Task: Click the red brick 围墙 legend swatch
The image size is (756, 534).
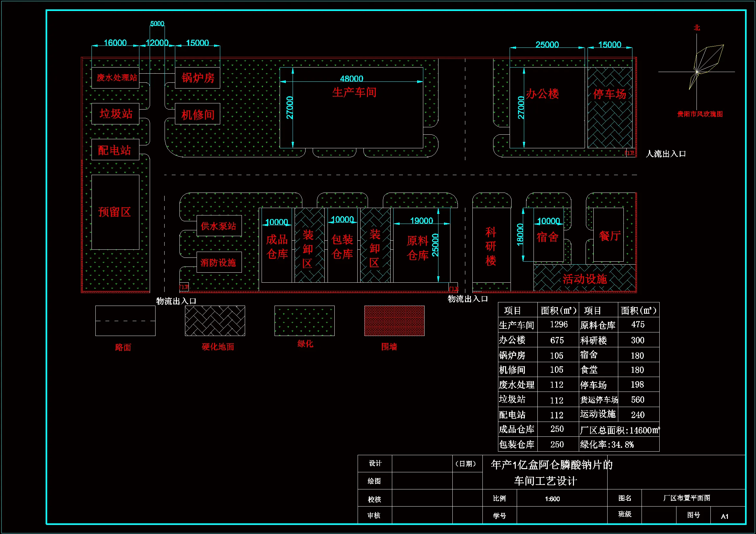Action: point(394,320)
